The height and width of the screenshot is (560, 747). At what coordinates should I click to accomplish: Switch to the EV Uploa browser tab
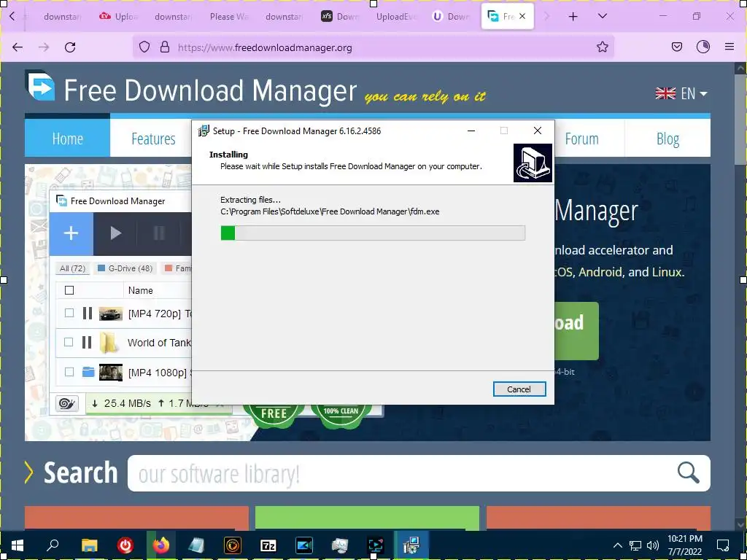[118, 17]
